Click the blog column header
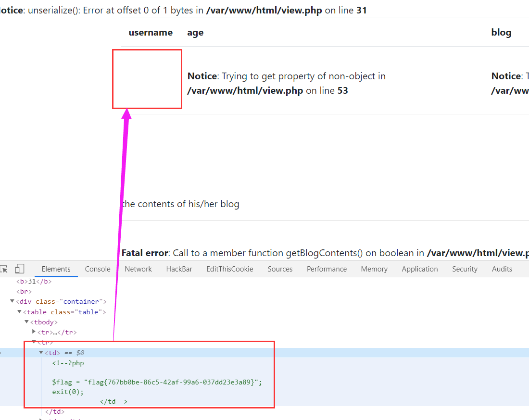This screenshot has width=529, height=420. pyautogui.click(x=501, y=32)
